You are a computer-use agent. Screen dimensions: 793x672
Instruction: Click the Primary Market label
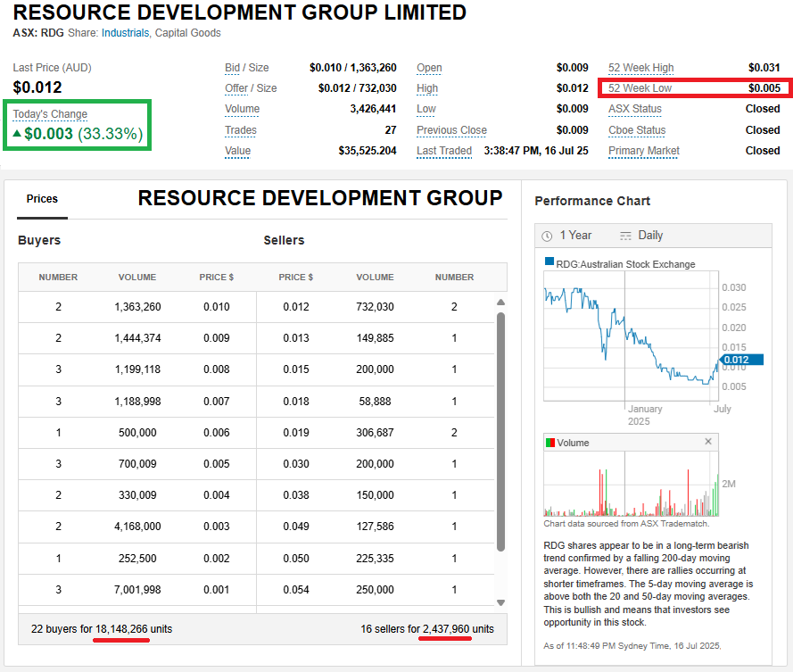(x=643, y=151)
